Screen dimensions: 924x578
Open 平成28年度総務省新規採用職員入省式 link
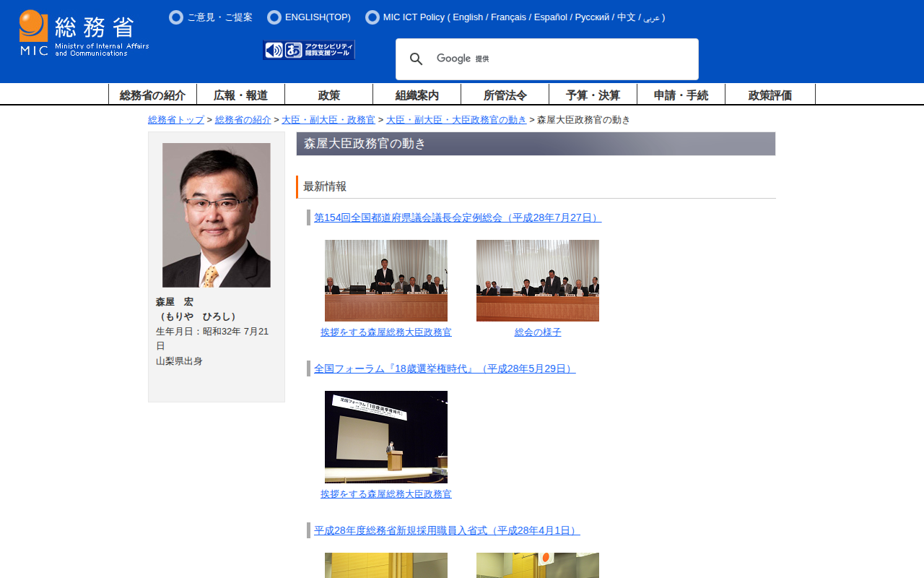tap(447, 530)
